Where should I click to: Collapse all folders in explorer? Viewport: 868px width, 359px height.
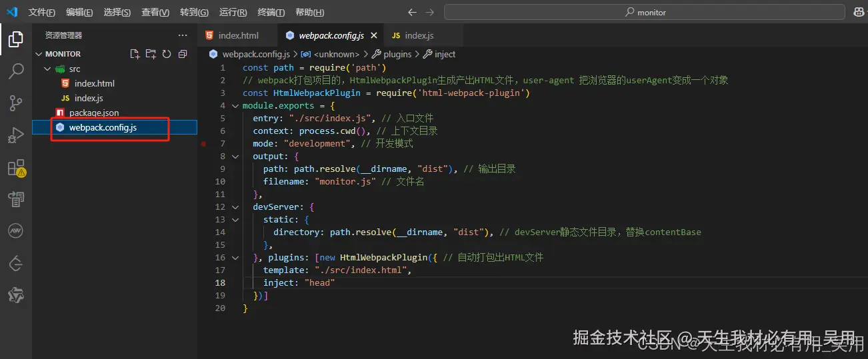[x=183, y=54]
